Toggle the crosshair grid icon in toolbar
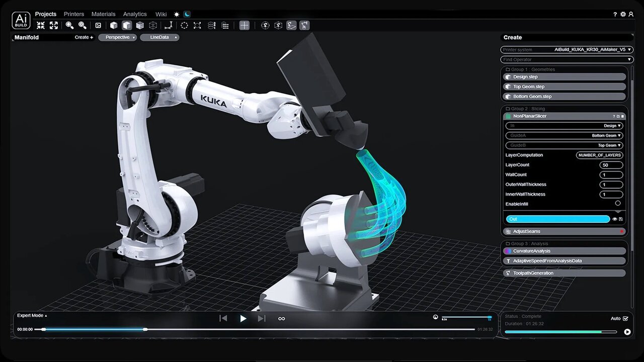This screenshot has height=362, width=644. pyautogui.click(x=244, y=25)
